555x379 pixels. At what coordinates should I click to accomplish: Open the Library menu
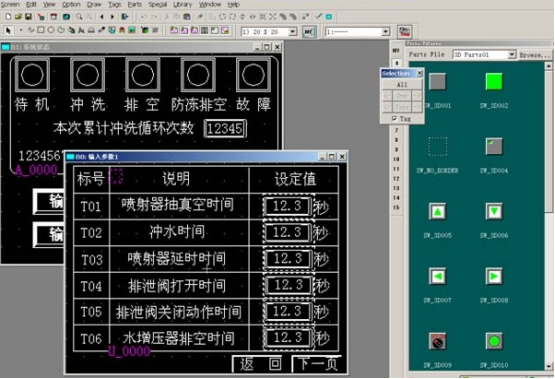pyautogui.click(x=183, y=4)
